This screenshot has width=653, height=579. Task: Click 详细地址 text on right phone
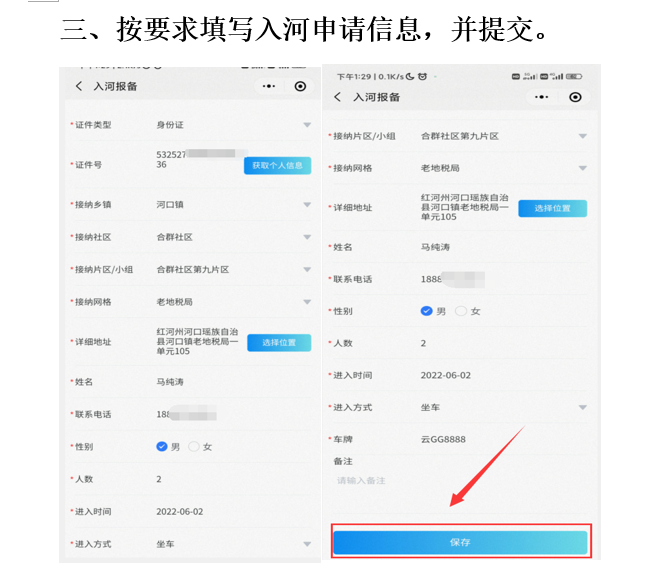coord(464,207)
